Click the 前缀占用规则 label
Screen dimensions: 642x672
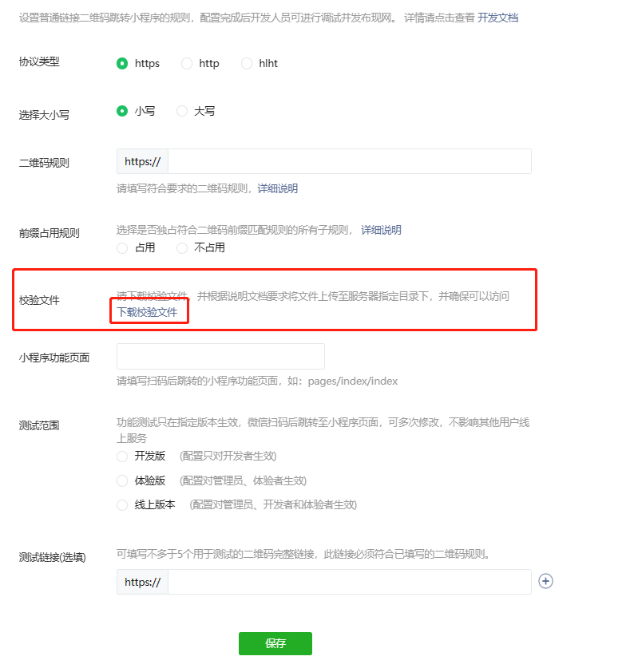click(49, 233)
